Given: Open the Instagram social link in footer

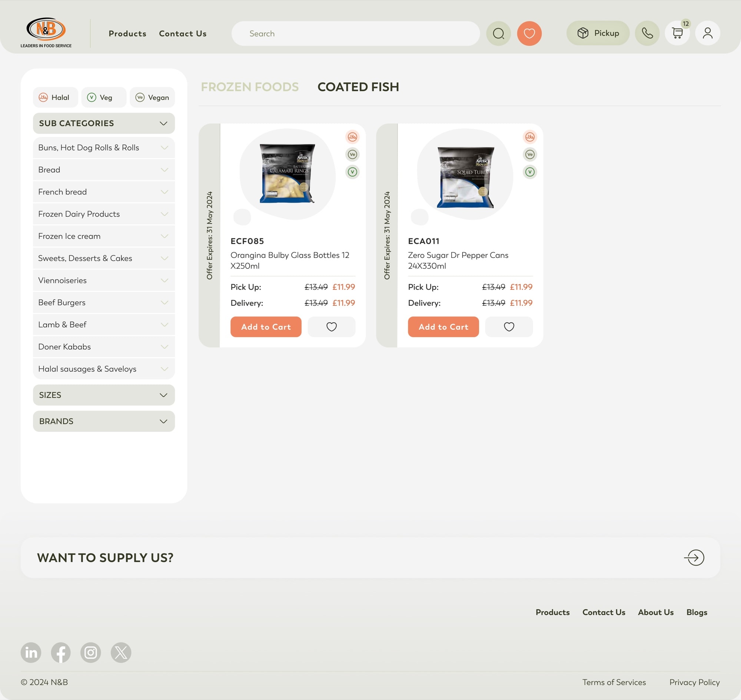Looking at the screenshot, I should (x=91, y=653).
